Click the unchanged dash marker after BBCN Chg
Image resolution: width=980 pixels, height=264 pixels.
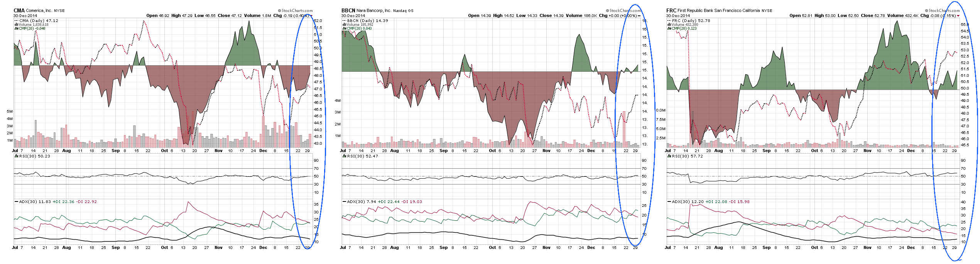(x=639, y=16)
